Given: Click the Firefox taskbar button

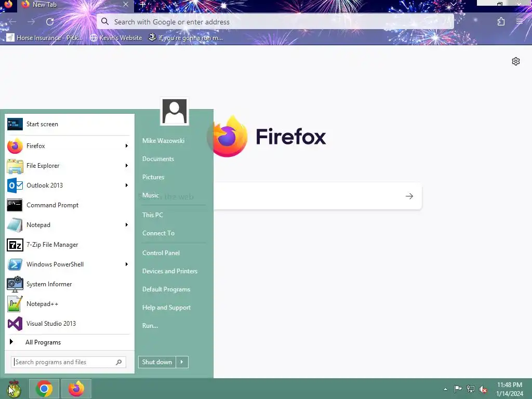Looking at the screenshot, I should pos(76,389).
